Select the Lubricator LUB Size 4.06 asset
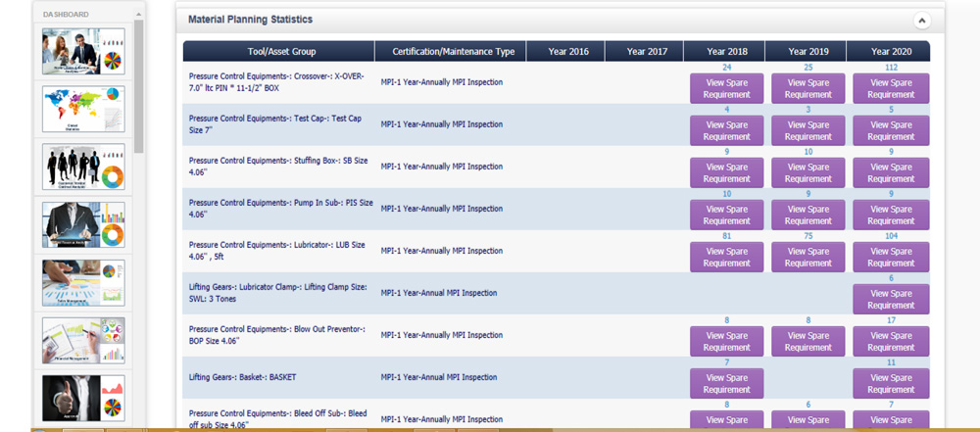The height and width of the screenshot is (432, 980). 276,251
